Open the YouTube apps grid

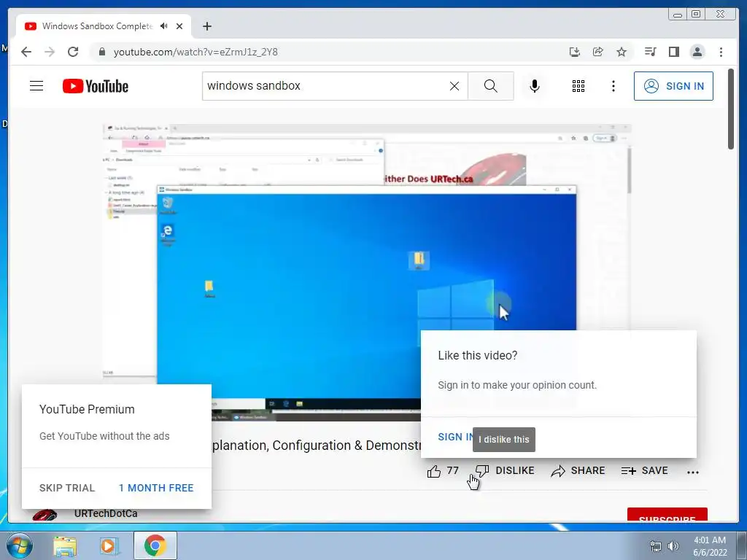[x=578, y=86]
